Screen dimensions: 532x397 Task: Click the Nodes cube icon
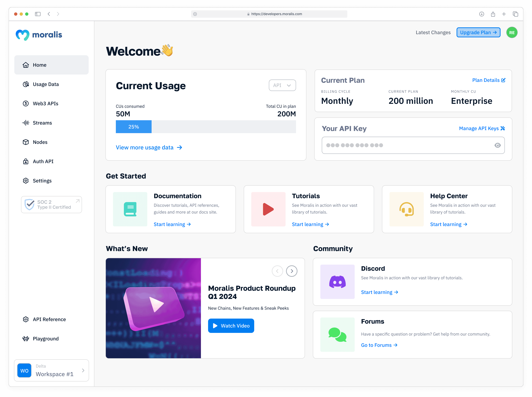click(x=26, y=142)
